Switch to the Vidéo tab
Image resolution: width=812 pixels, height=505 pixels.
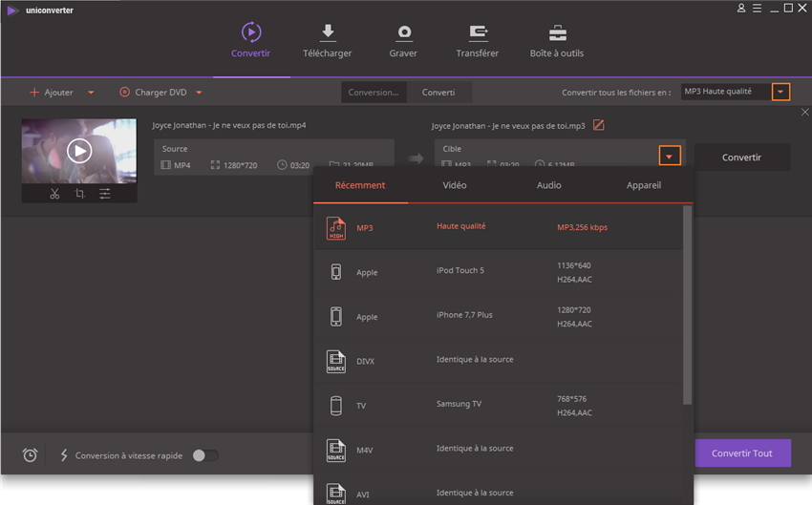(x=455, y=185)
